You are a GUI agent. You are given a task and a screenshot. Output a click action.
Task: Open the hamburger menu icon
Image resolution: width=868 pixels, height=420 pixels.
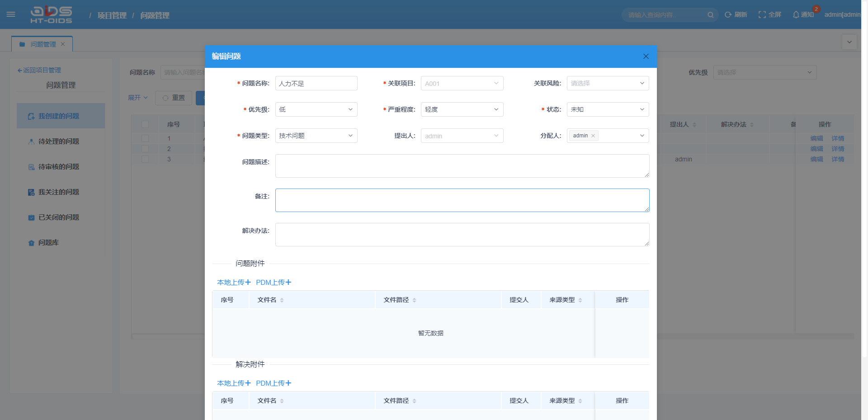pos(11,14)
